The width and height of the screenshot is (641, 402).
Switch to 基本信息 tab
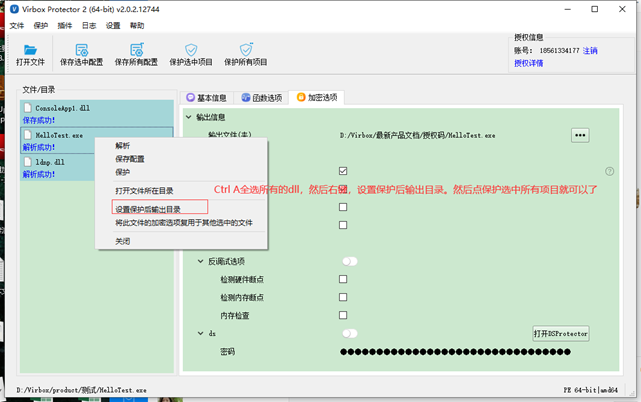point(206,98)
